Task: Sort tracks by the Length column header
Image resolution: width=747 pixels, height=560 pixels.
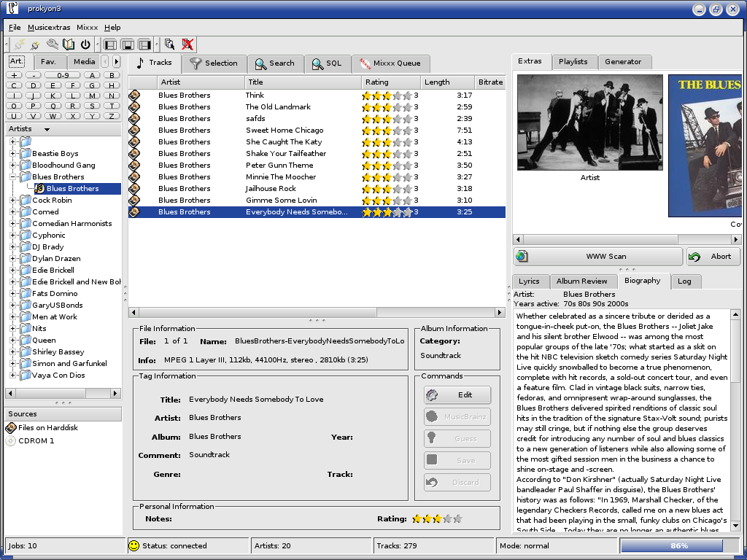Action: 447,82
